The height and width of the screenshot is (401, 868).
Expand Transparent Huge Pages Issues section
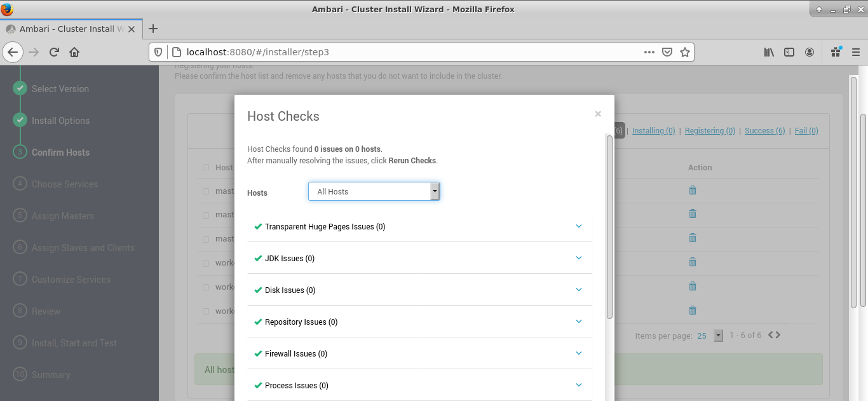coord(578,226)
